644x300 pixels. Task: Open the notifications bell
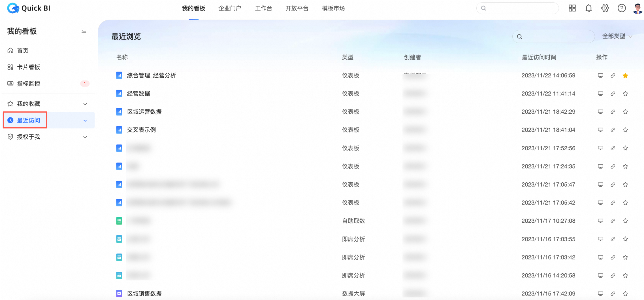tap(589, 8)
